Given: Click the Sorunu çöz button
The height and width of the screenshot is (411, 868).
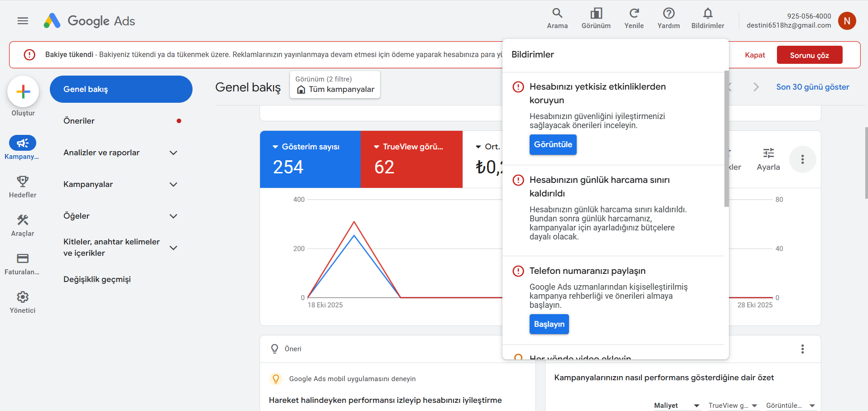Looking at the screenshot, I should [x=809, y=55].
